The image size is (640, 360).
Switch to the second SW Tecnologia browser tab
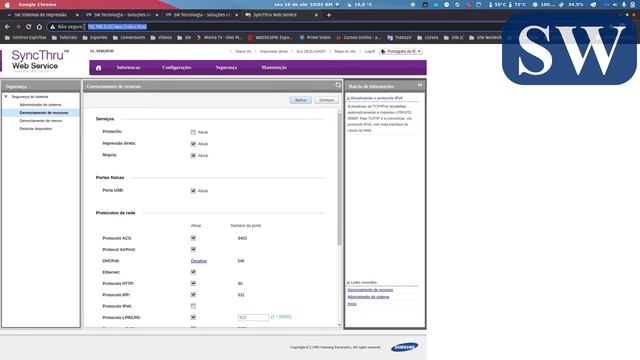click(201, 15)
